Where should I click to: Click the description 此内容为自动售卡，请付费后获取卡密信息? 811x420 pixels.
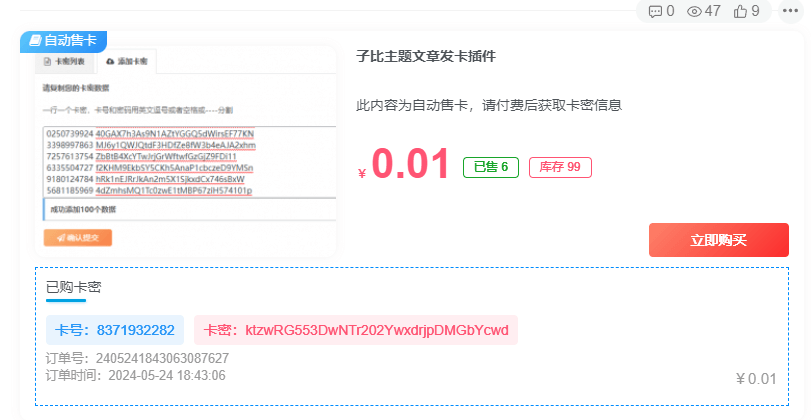[x=489, y=105]
